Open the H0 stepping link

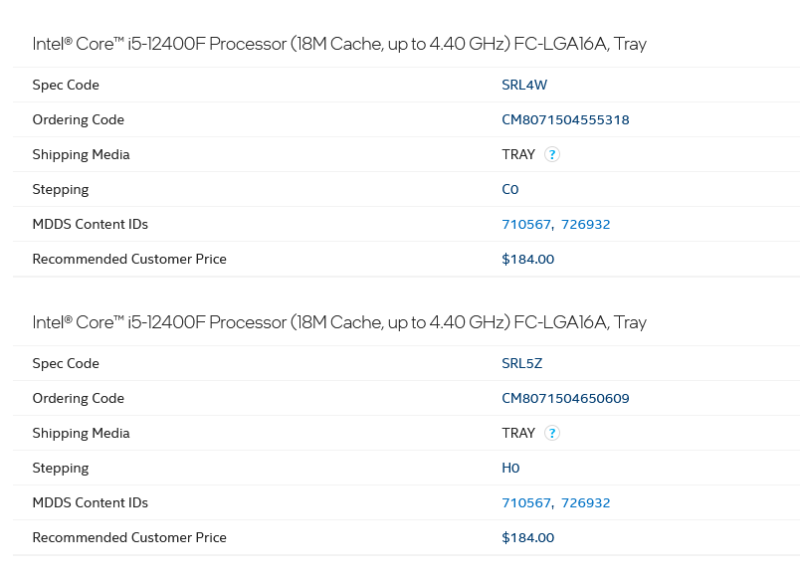point(511,468)
